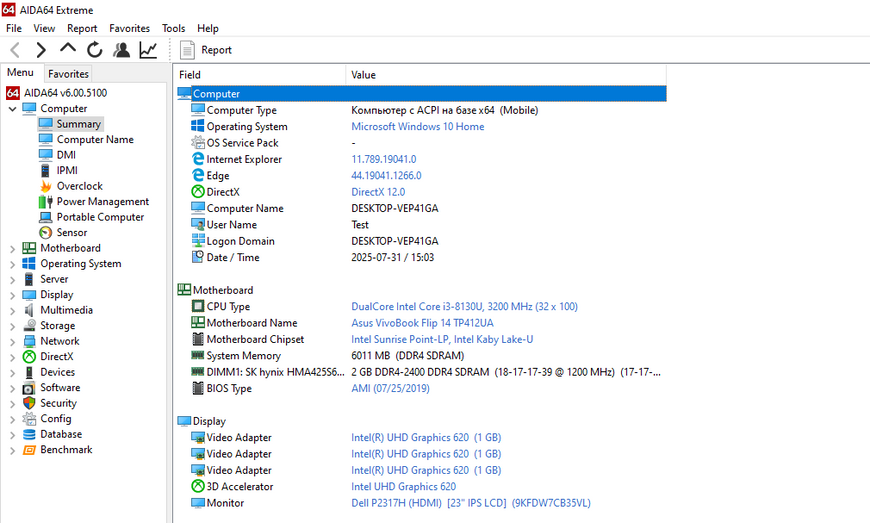Select the Security shield icon
The width and height of the screenshot is (870, 523).
[29, 403]
